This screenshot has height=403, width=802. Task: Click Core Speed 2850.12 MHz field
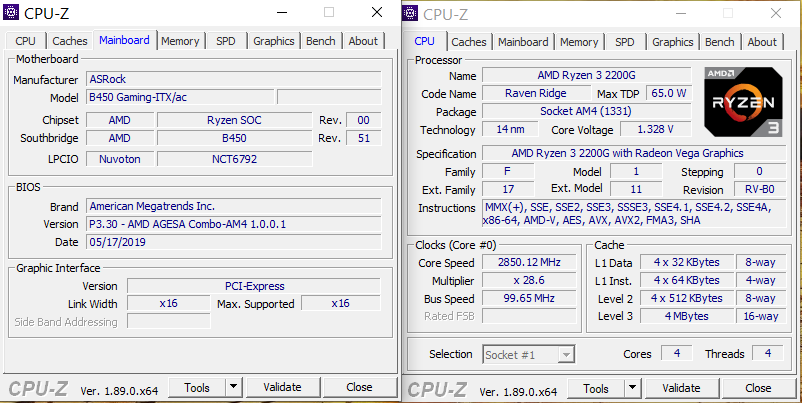[x=529, y=262]
